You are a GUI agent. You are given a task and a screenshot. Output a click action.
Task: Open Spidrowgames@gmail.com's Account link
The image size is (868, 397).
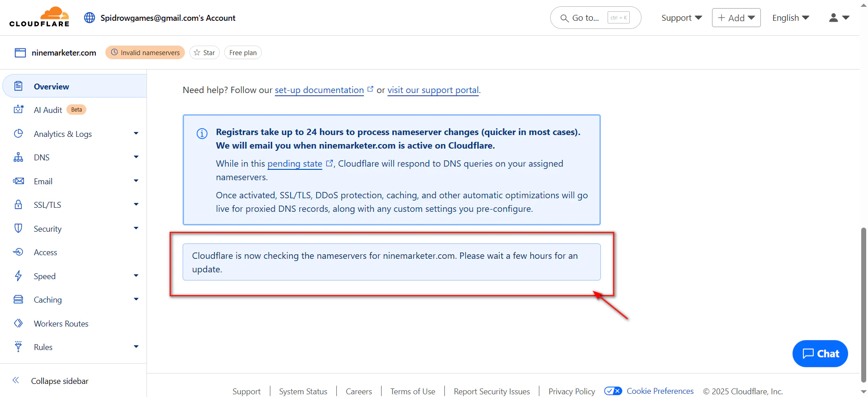tap(168, 18)
